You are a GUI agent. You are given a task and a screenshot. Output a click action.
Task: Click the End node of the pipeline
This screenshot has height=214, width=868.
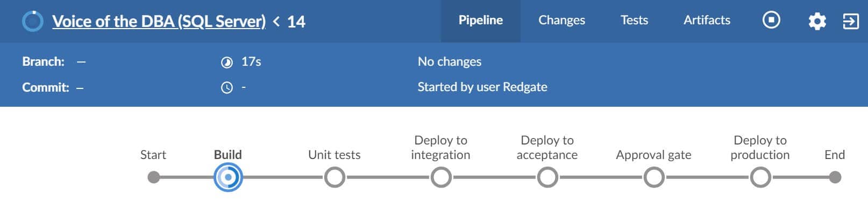835,177
